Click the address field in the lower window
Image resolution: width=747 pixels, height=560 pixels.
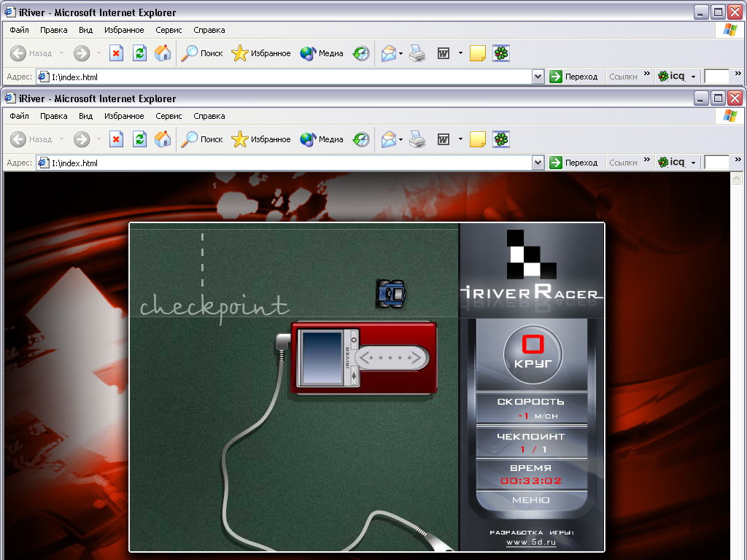[x=292, y=163]
